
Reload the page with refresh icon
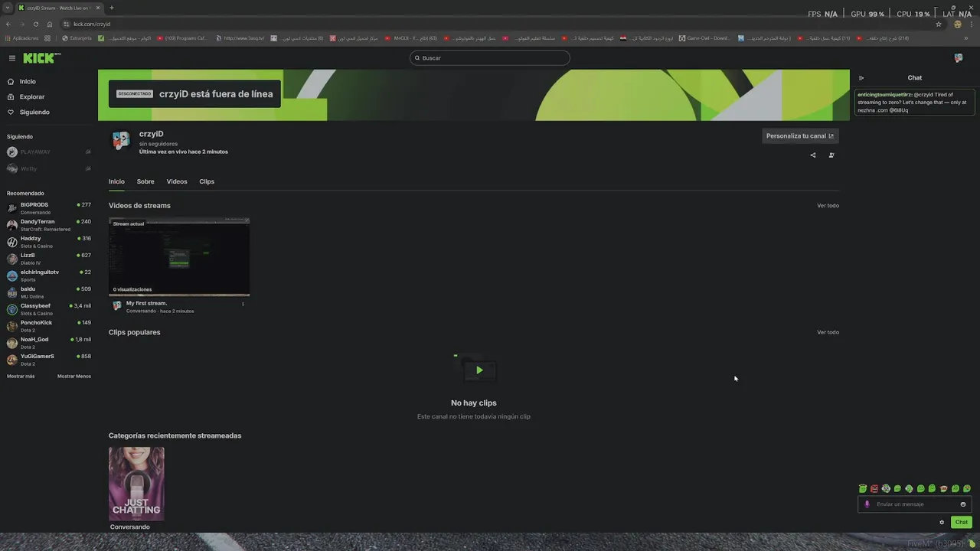point(36,24)
